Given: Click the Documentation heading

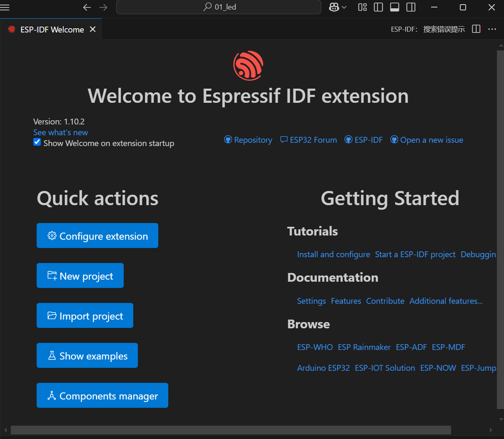Looking at the screenshot, I should pos(333,277).
